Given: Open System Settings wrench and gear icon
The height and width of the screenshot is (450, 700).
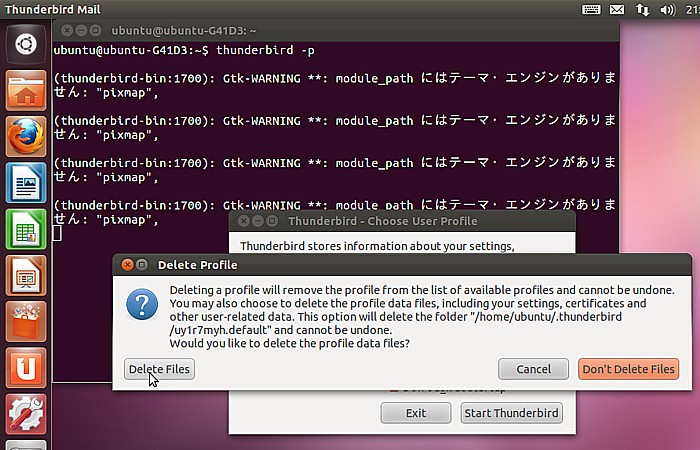Looking at the screenshot, I should pyautogui.click(x=26, y=414).
